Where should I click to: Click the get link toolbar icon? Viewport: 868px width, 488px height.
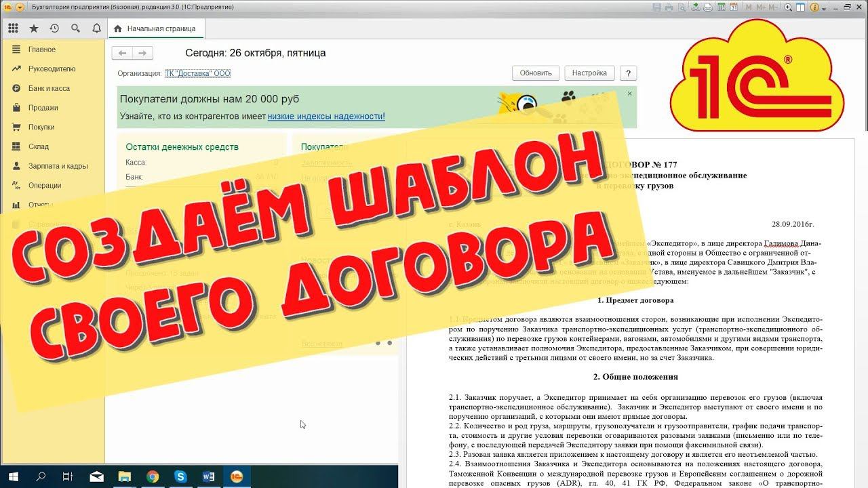pos(695,7)
